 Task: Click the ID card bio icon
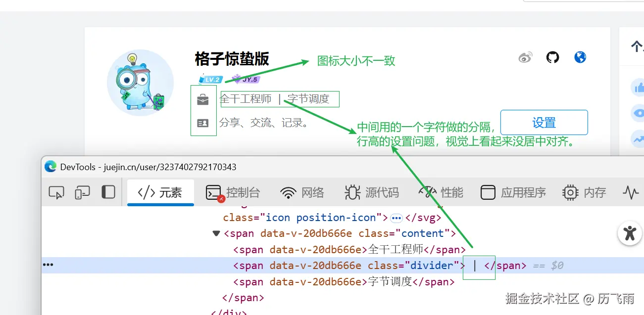[x=203, y=123]
